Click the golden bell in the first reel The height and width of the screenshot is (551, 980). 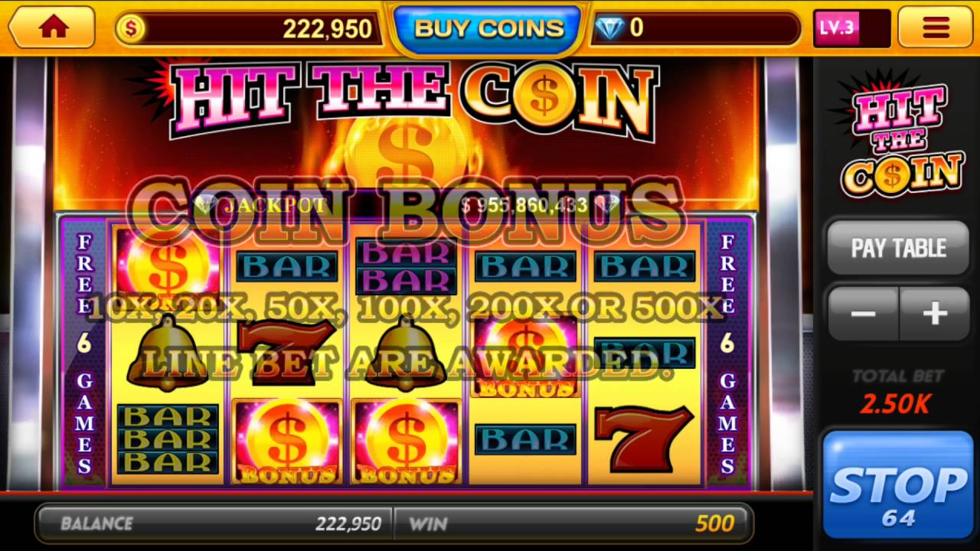166,352
